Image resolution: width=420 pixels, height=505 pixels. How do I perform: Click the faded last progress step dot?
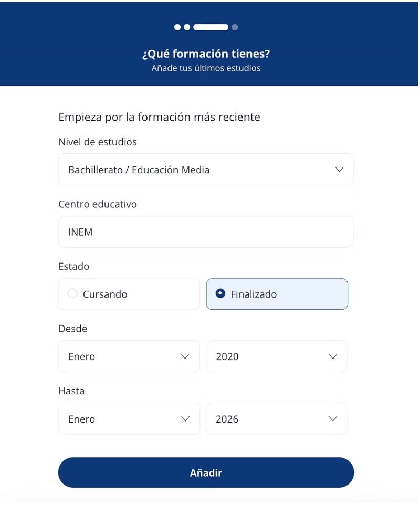point(235,27)
